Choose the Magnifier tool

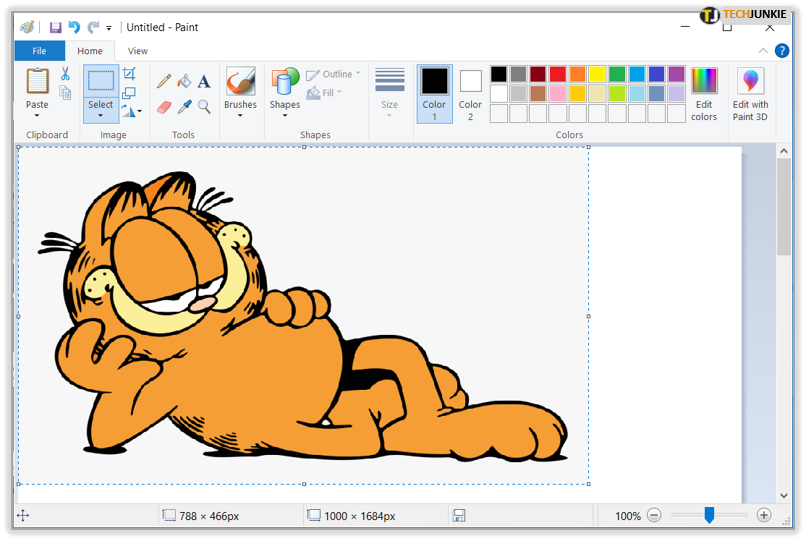click(x=204, y=107)
